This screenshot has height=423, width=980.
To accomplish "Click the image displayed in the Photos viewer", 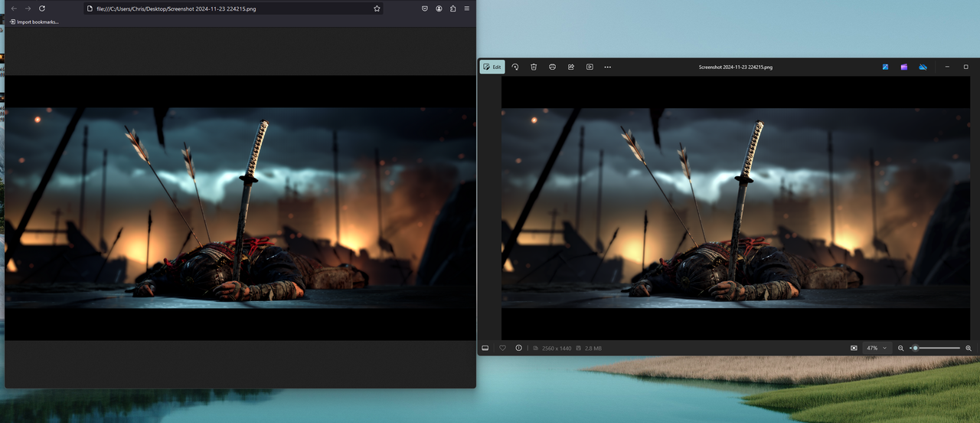I will click(736, 208).
